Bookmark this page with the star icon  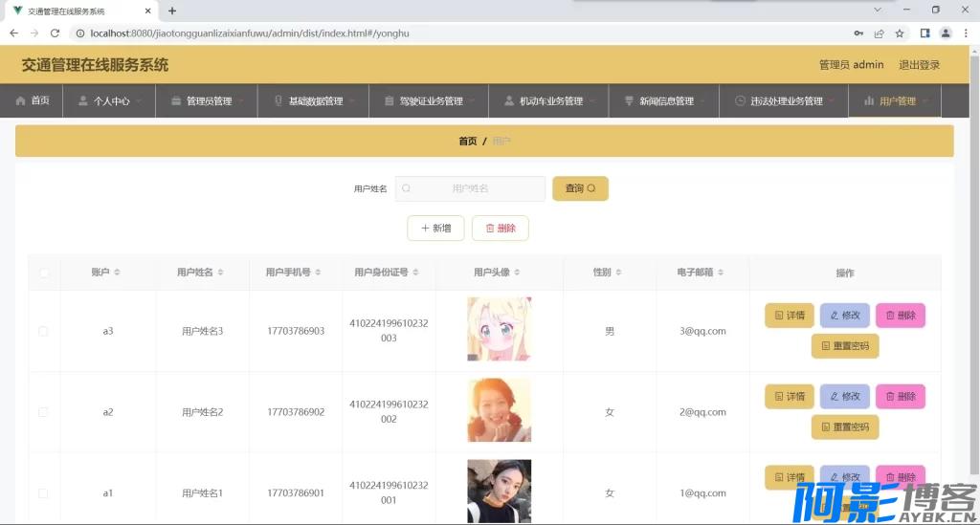[900, 33]
